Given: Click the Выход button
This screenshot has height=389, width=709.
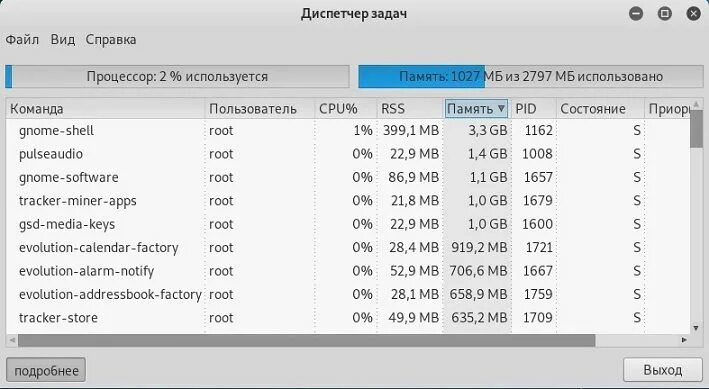Looking at the screenshot, I should (662, 370).
